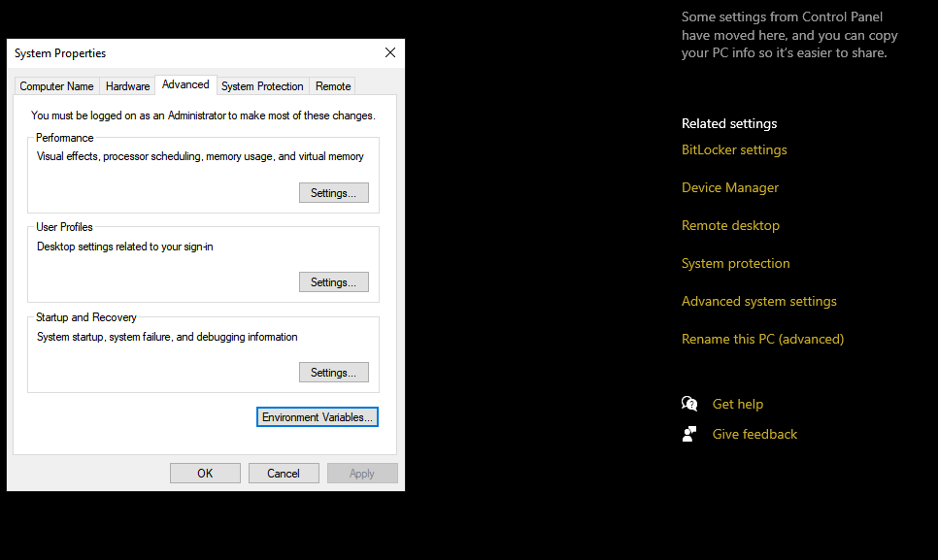Open Startup and Recovery Settings
The image size is (938, 560).
[x=333, y=372]
